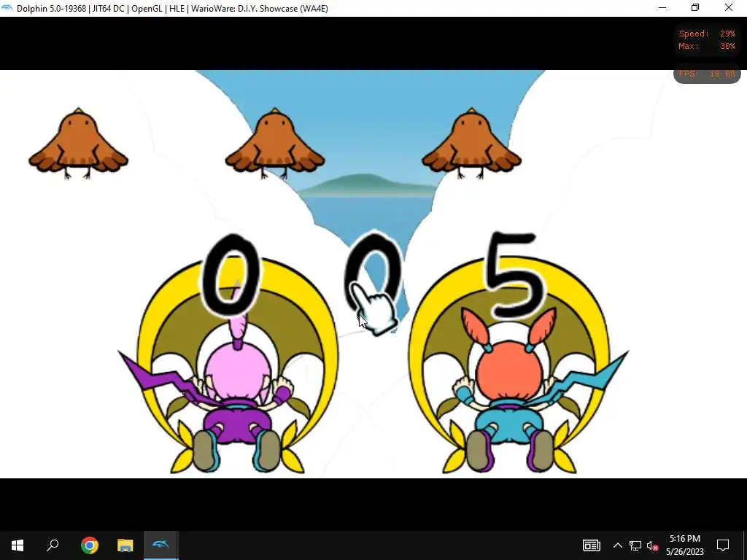This screenshot has width=747, height=560.
Task: Open Windows taskbar search
Action: click(53, 545)
